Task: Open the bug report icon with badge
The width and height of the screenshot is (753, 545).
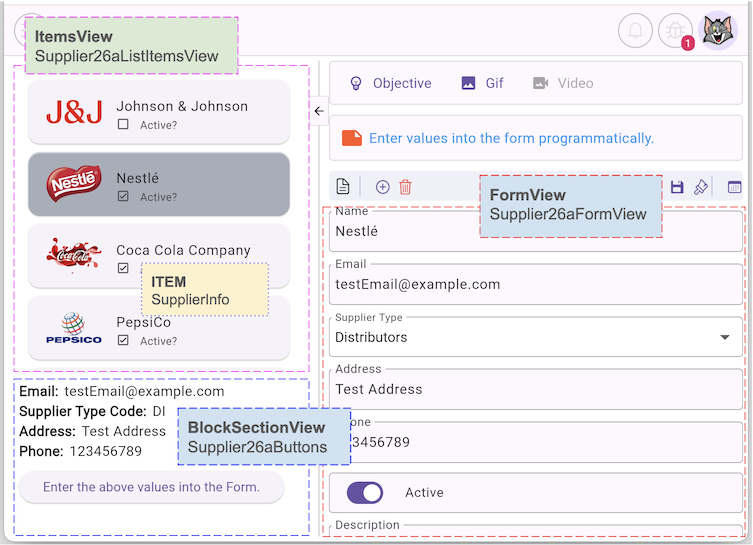Action: [676, 31]
